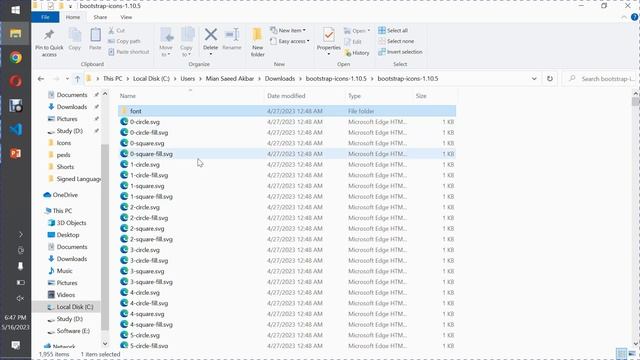Click Select none in ribbon
Viewport: 640px width, 360px height.
pos(396,41)
